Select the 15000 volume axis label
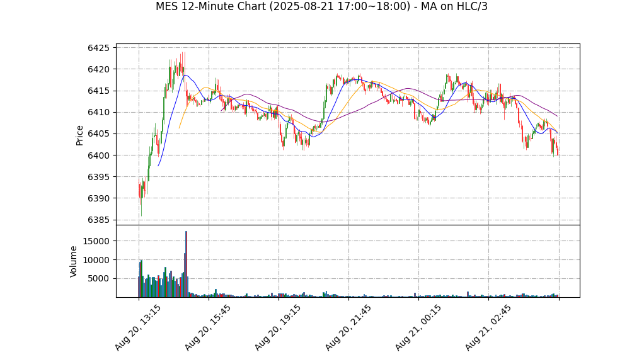644x362 pixels. [96, 241]
